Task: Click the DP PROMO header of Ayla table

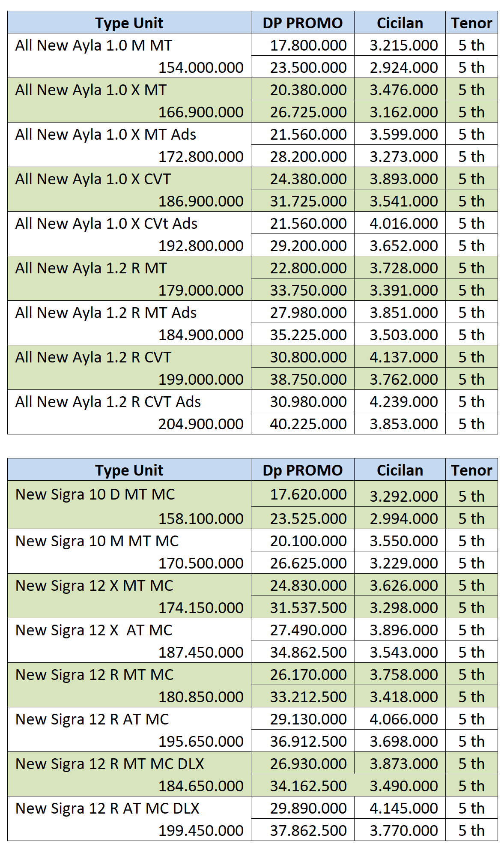Action: point(302,23)
